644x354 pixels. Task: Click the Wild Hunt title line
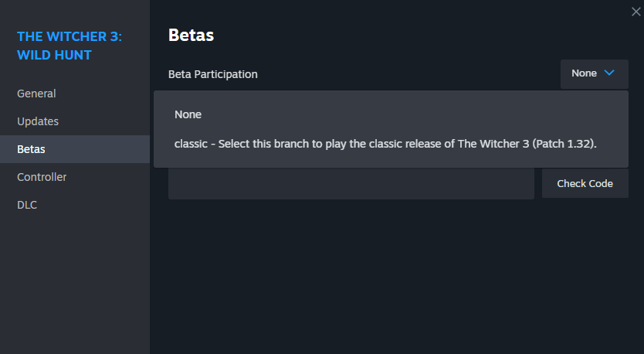point(54,55)
